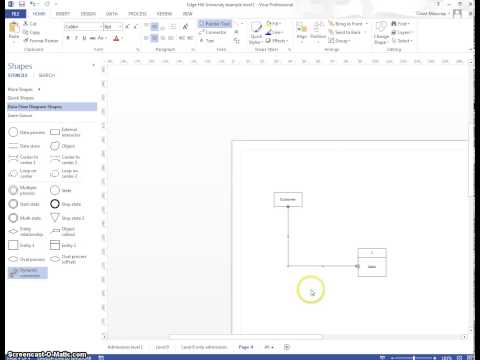Select the Data store shape
Image resolution: width=480 pixels, height=360 pixels.
pos(24,146)
